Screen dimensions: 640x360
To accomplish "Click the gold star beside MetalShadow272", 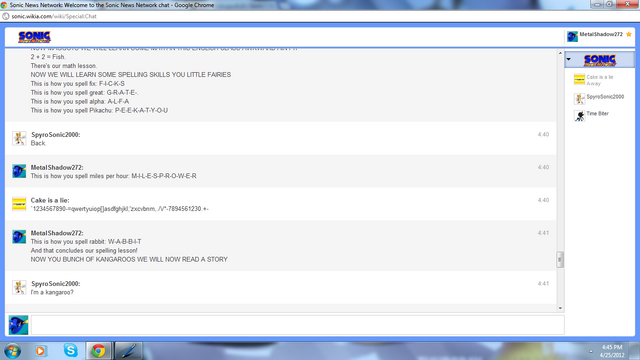I will point(629,34).
